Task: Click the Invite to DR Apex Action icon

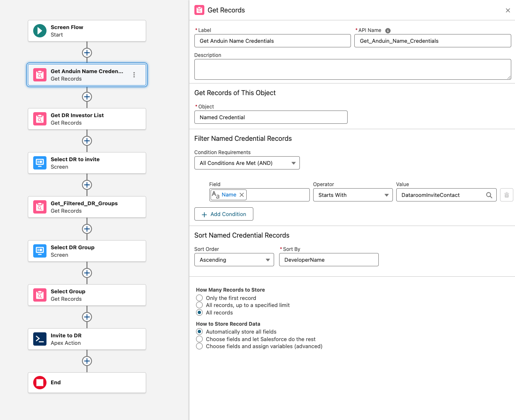Action: tap(40, 339)
